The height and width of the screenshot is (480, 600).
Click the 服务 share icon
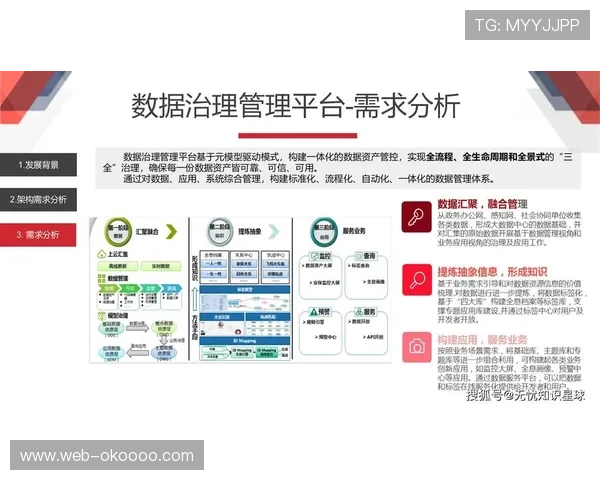[x=359, y=312]
